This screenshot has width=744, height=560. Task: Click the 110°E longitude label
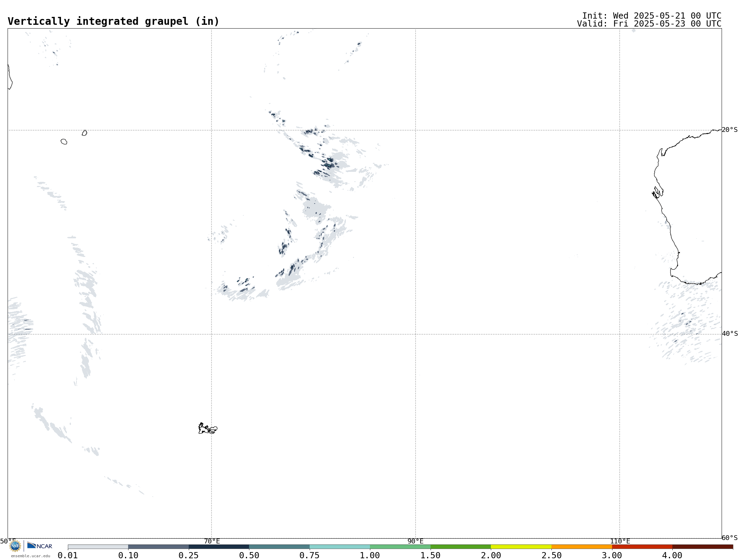tap(620, 541)
